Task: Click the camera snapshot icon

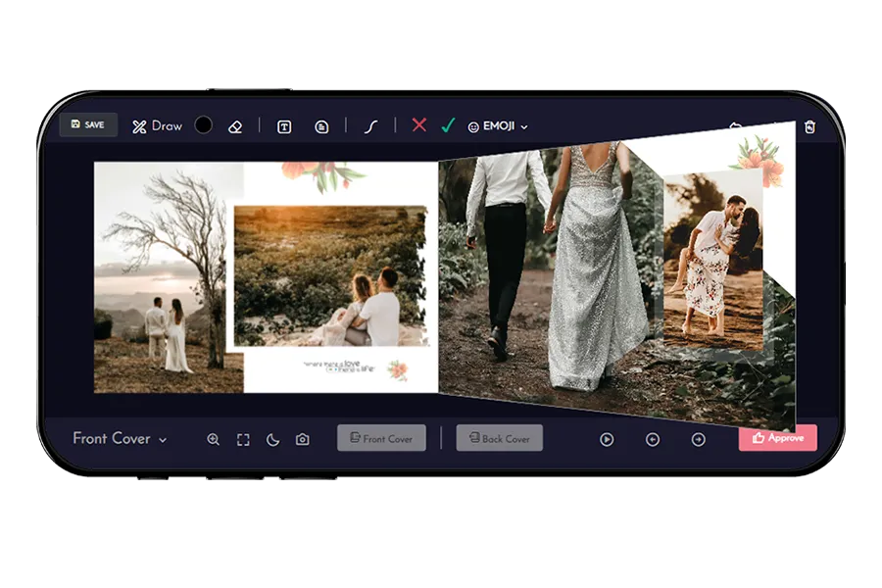Action: click(x=303, y=439)
